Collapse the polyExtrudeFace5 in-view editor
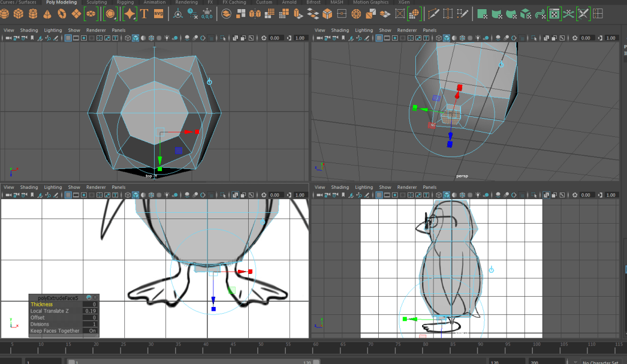This screenshot has width=627, height=364. [x=88, y=297]
